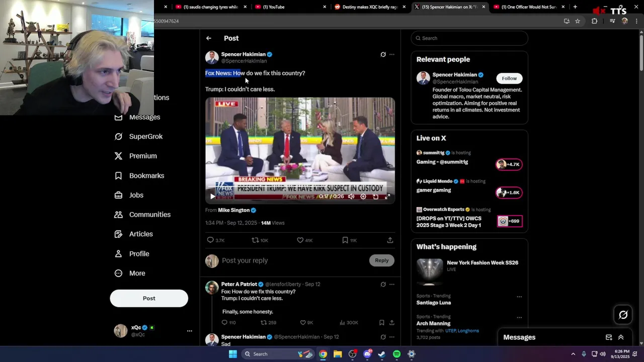Open Grok icon on Peter A Patriot's reply

[383, 285]
